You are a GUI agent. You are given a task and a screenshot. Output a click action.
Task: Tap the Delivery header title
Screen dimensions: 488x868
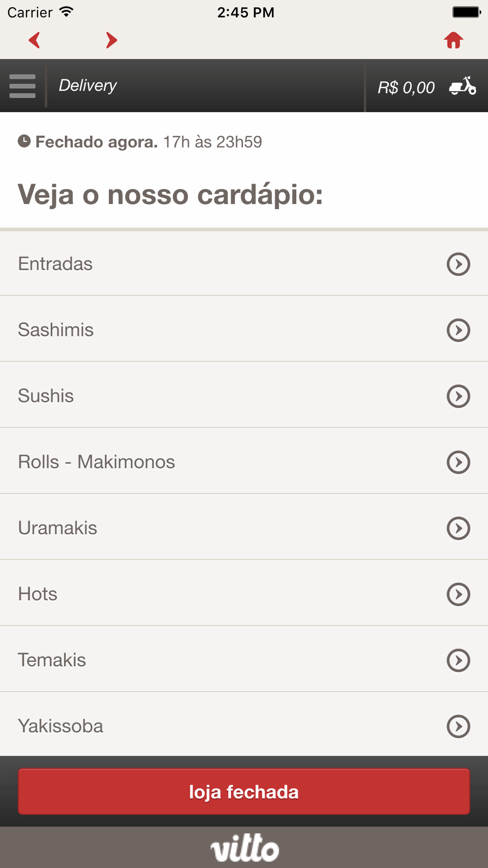pos(88,85)
